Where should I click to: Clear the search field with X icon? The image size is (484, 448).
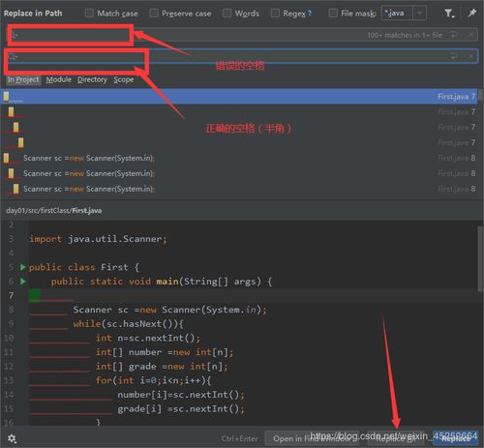471,35
